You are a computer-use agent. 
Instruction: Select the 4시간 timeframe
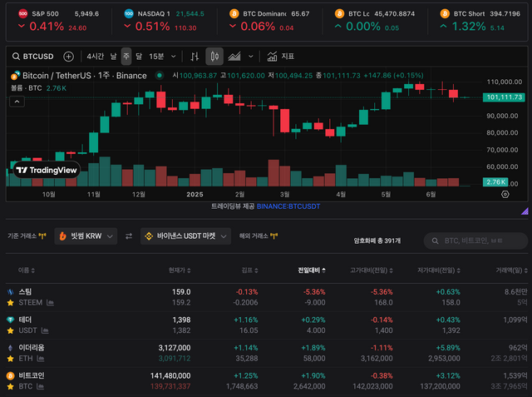click(x=95, y=57)
